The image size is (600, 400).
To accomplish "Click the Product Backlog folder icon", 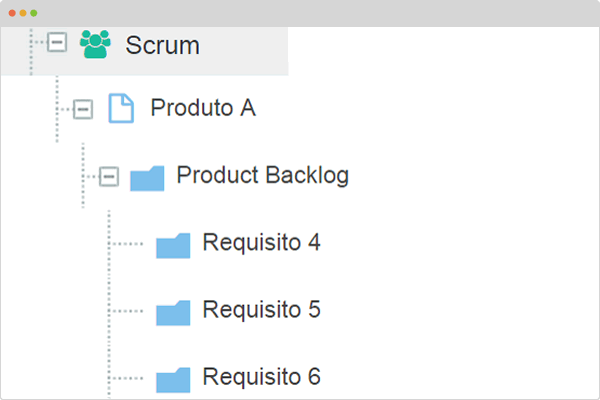I will (x=147, y=178).
